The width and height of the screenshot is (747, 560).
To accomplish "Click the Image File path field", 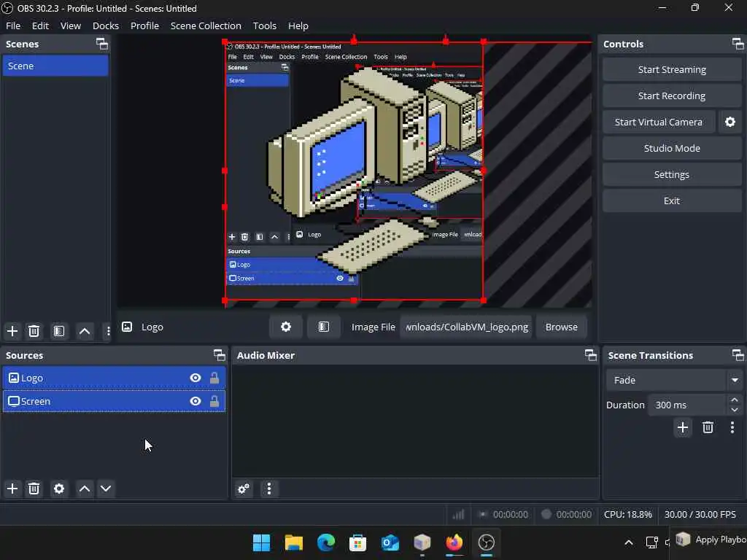I will point(466,327).
